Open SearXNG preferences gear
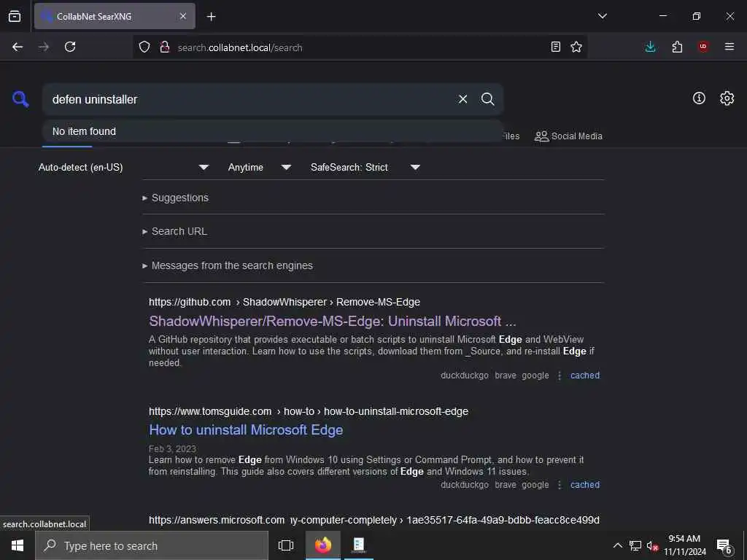This screenshot has height=560, width=747. click(x=727, y=98)
